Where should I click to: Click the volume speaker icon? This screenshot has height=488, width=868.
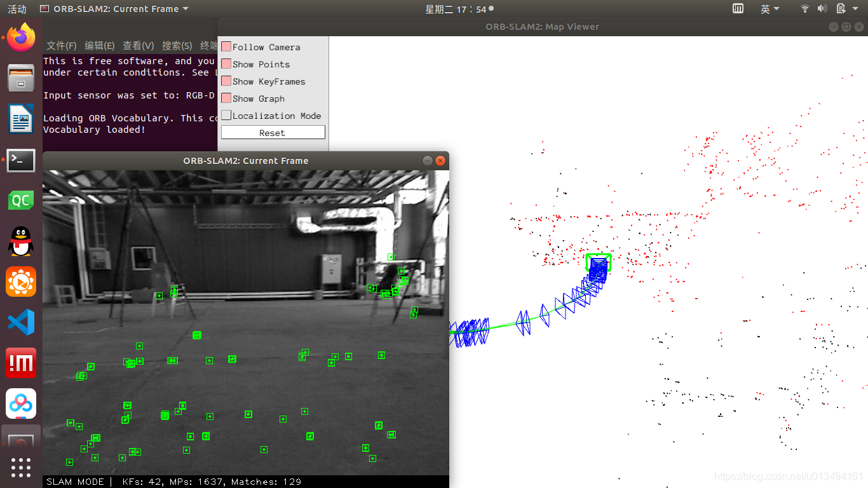coord(822,9)
